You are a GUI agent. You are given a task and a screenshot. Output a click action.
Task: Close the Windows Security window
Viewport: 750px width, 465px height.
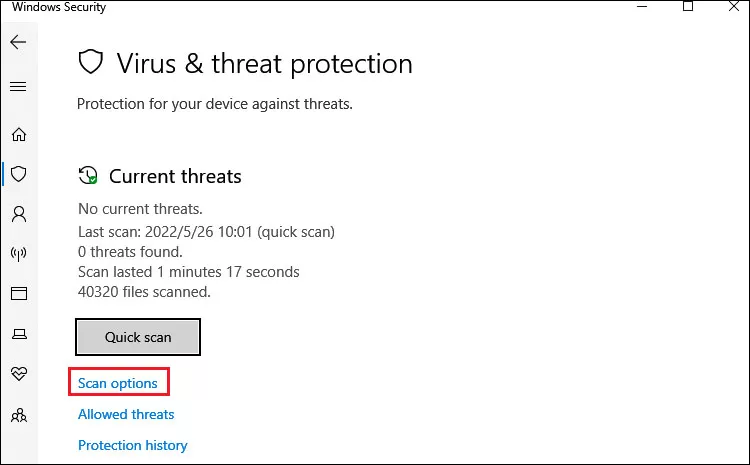734,6
